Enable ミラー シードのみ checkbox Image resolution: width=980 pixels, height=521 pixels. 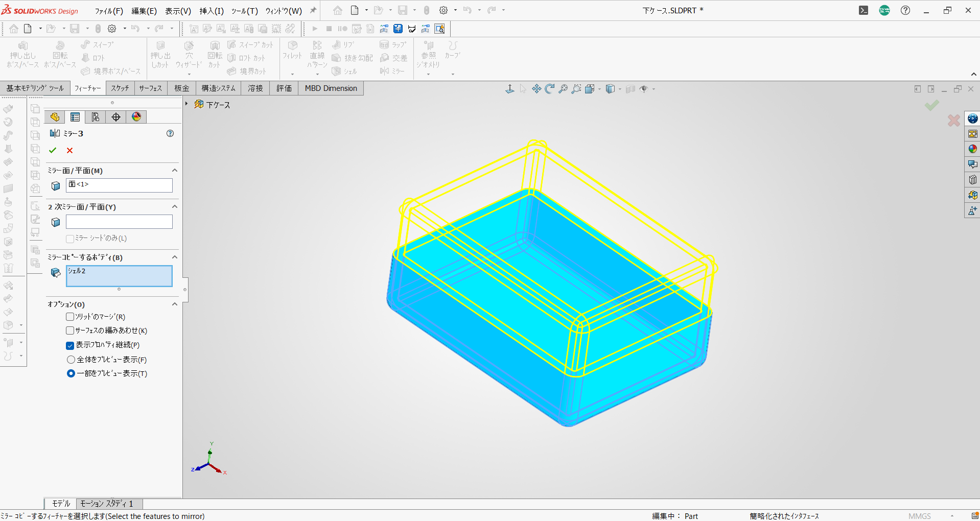click(x=70, y=239)
